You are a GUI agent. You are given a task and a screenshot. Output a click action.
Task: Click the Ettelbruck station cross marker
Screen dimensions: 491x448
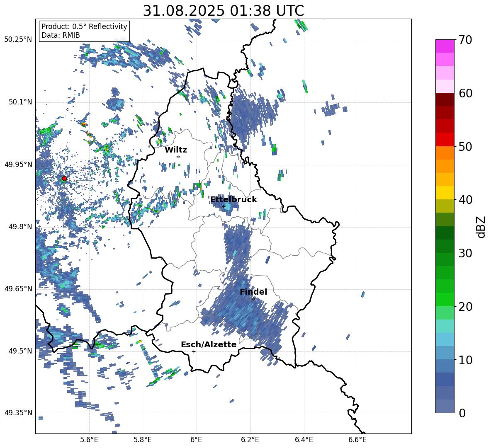coord(224,206)
